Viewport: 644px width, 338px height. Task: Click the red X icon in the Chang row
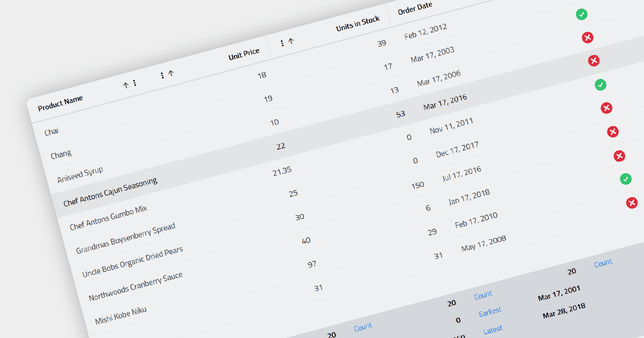[x=588, y=38]
